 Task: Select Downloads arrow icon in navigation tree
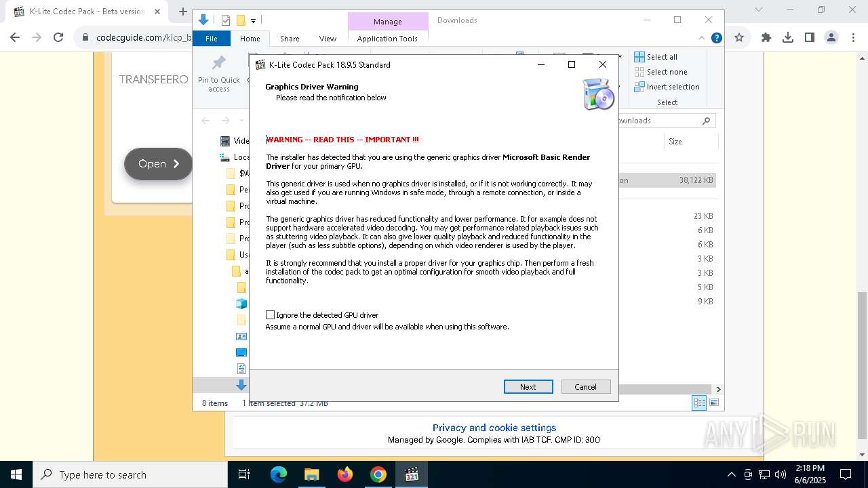pos(241,385)
